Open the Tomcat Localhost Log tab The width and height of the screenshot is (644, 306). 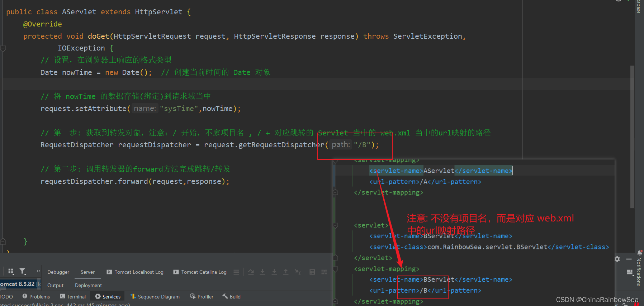tap(135, 272)
